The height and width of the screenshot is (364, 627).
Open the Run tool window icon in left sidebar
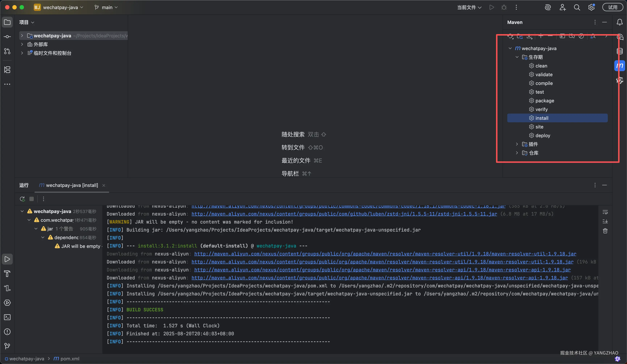click(7, 259)
